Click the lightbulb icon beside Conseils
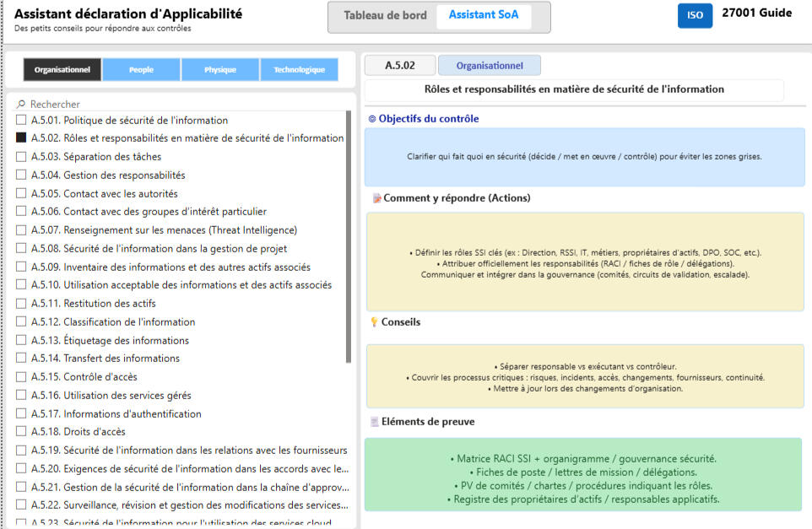Screen dimensions: 812x529 [375, 322]
